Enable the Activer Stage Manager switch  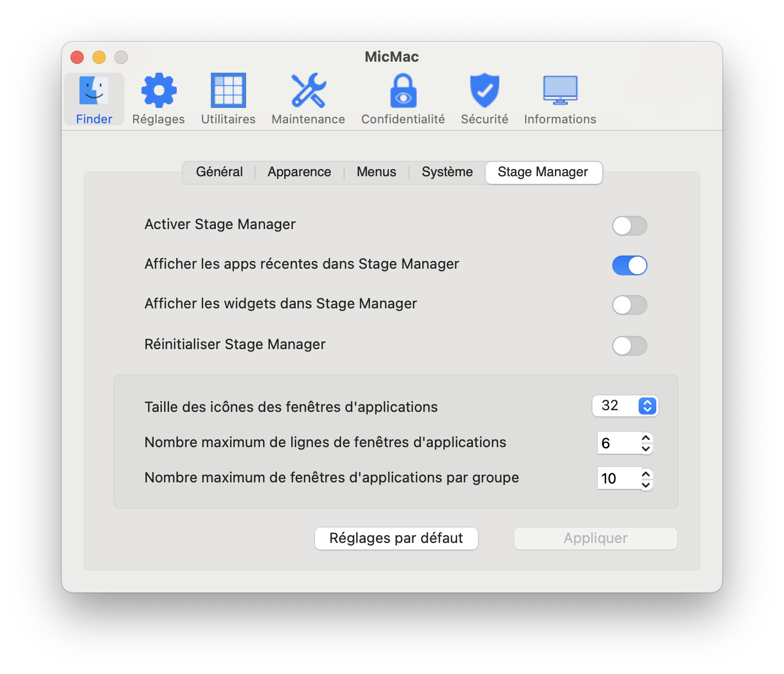630,226
